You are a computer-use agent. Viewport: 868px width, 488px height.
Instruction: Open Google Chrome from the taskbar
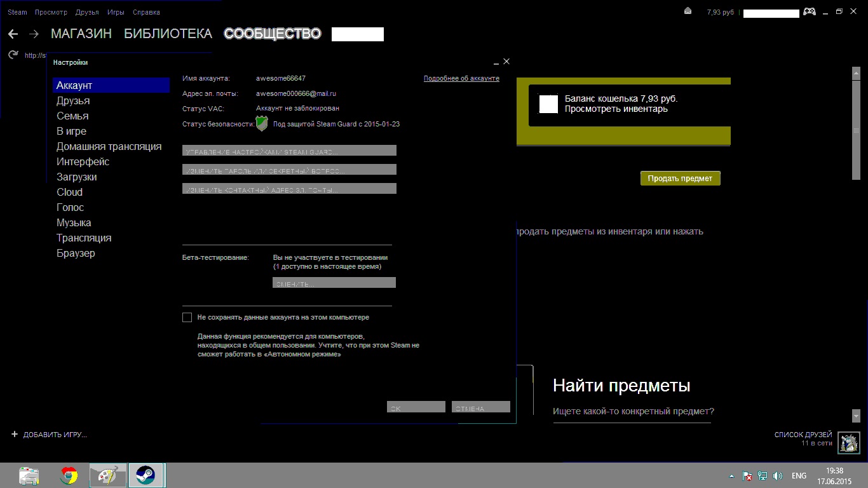pyautogui.click(x=69, y=475)
